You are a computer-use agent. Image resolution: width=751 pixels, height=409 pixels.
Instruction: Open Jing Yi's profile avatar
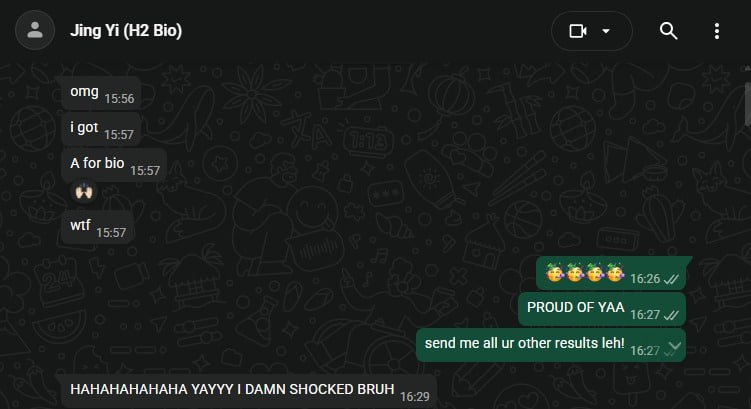click(x=35, y=31)
